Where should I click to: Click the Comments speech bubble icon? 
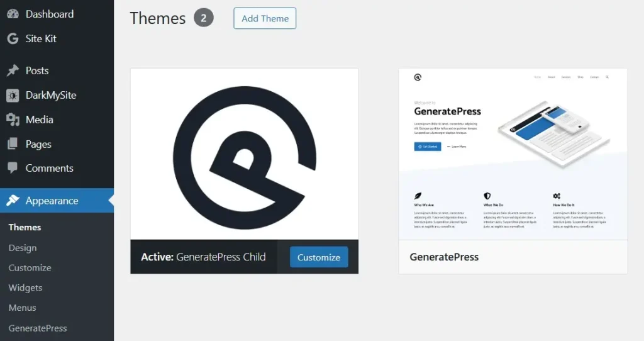(x=13, y=167)
